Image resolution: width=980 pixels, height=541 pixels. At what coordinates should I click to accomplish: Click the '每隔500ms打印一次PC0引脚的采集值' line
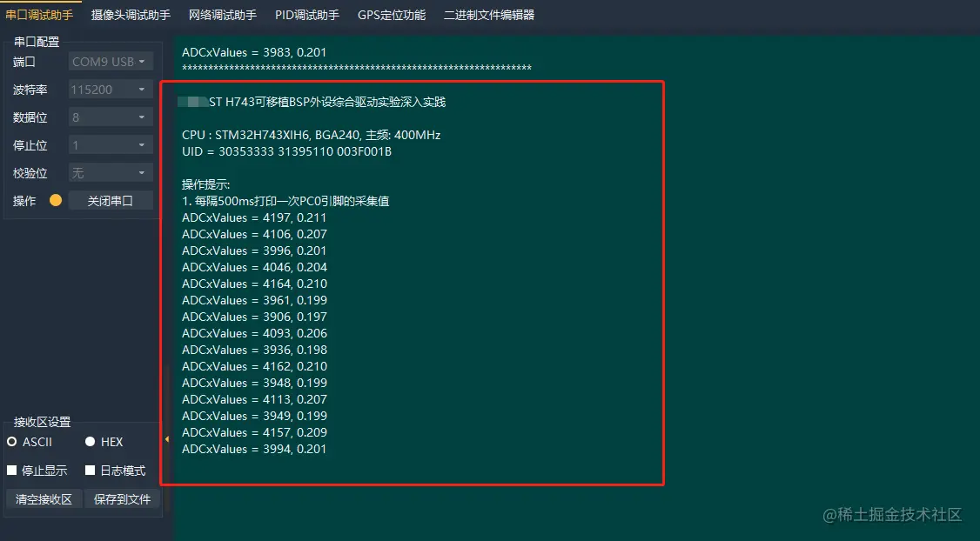point(285,201)
